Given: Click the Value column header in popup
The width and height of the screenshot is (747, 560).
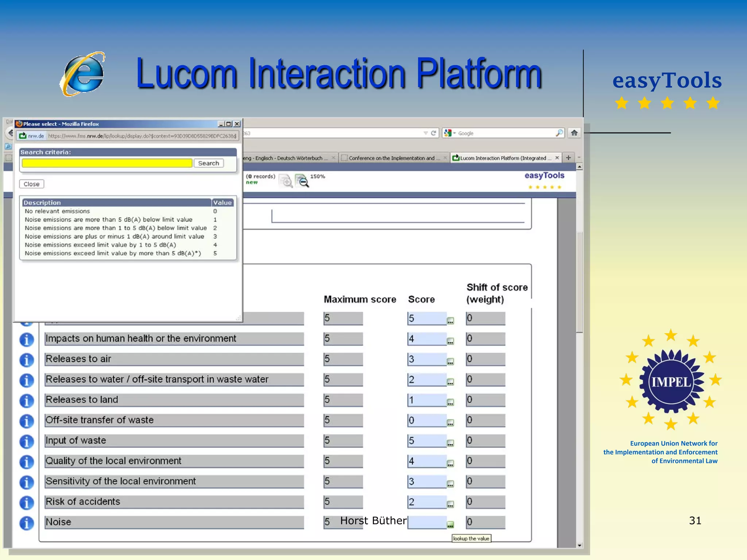Looking at the screenshot, I should pyautogui.click(x=222, y=203).
